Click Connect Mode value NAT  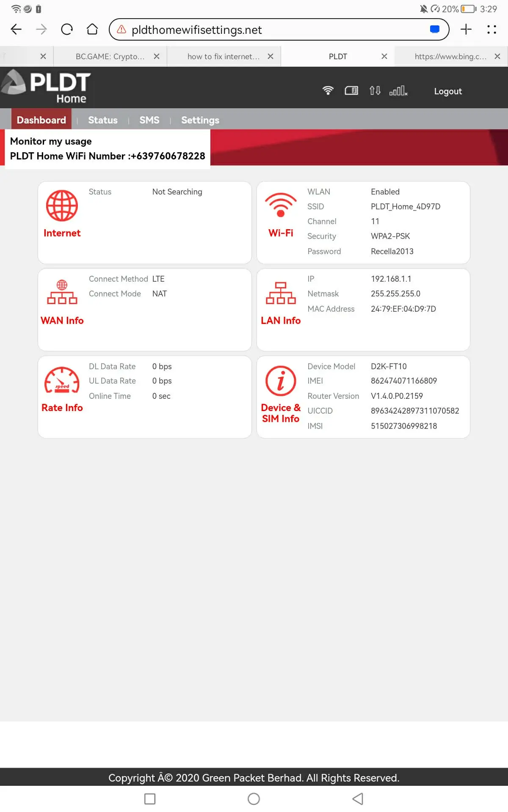[x=160, y=294]
